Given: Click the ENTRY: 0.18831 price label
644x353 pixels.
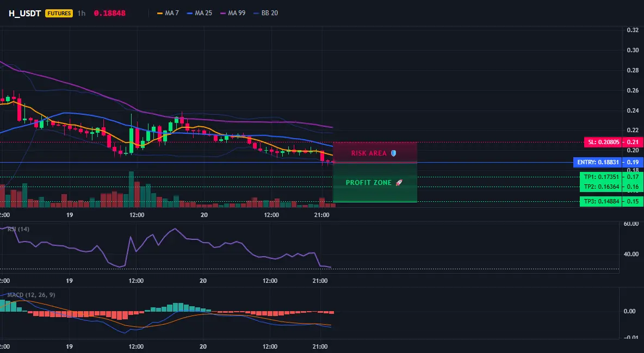Looking at the screenshot, I should click(x=598, y=162).
